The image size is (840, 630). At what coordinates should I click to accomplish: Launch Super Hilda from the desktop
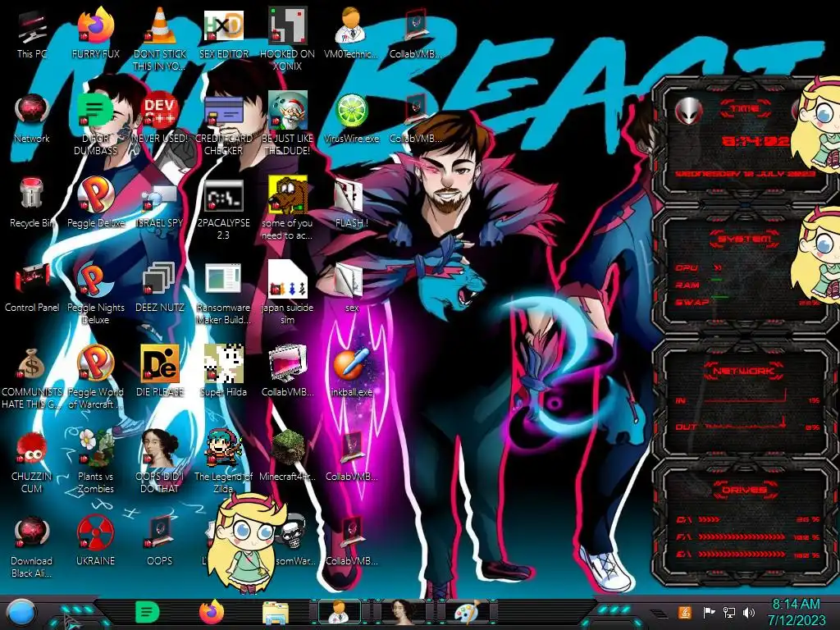[x=223, y=372]
